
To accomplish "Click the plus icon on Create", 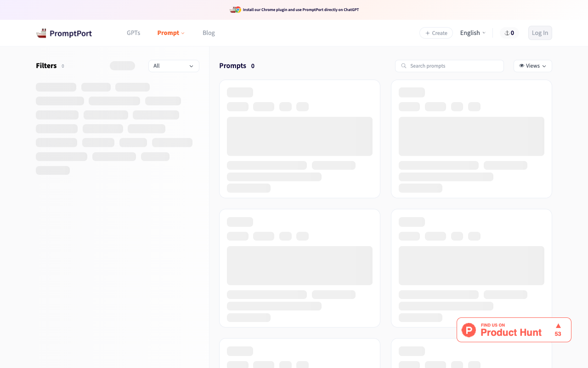I will pyautogui.click(x=428, y=33).
